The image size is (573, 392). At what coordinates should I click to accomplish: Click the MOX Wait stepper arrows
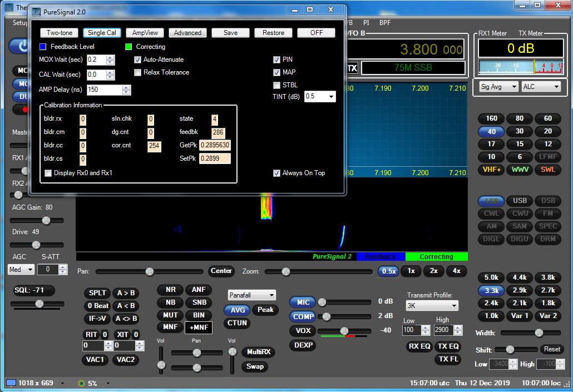[x=110, y=60]
